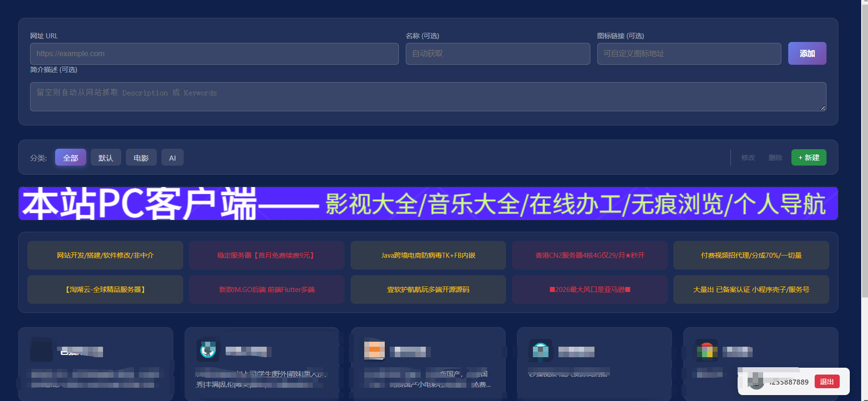Click the teal headset site icon

pyautogui.click(x=208, y=350)
